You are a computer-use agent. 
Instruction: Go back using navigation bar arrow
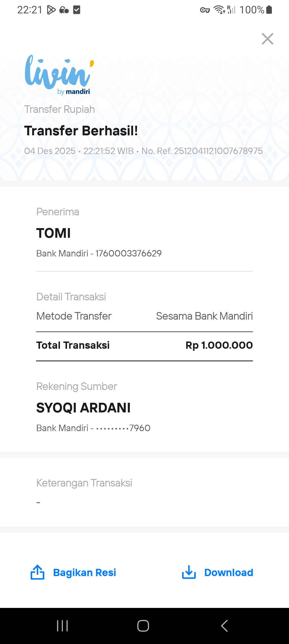(x=224, y=626)
